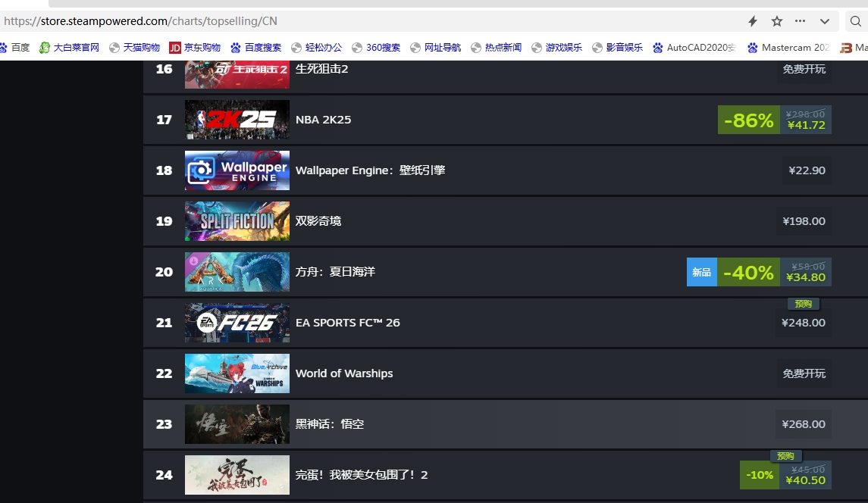
Task: Click the EA SPORTS FC™ 26 title
Action: [x=348, y=323]
